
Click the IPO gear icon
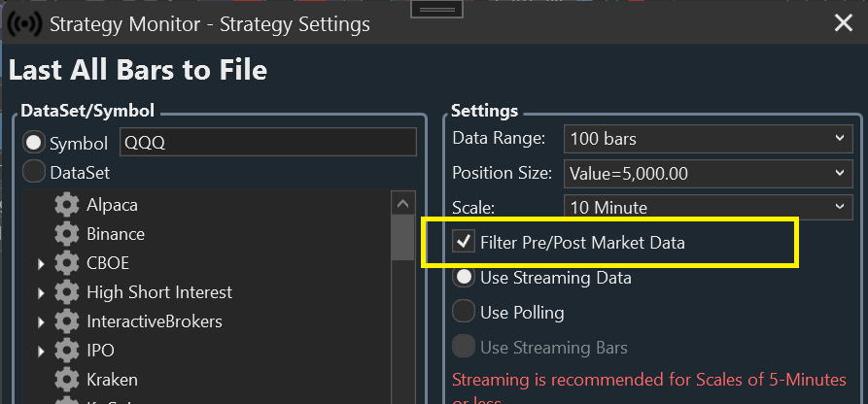tap(67, 351)
